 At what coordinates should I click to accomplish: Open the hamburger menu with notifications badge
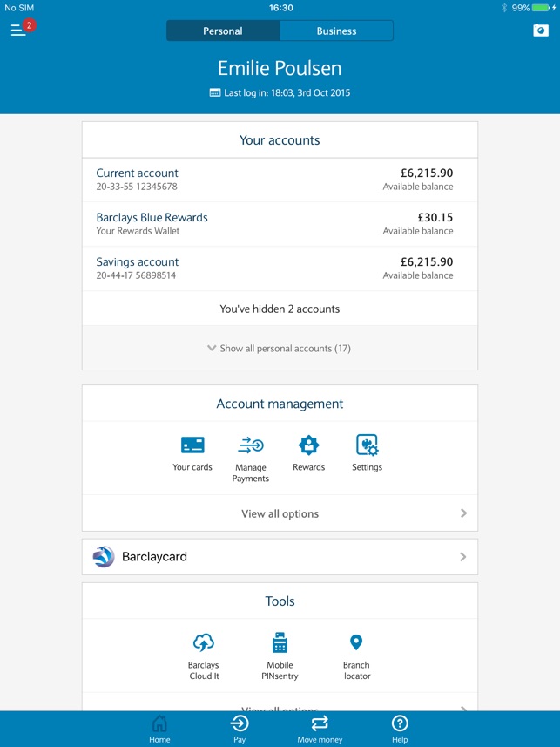click(19, 30)
